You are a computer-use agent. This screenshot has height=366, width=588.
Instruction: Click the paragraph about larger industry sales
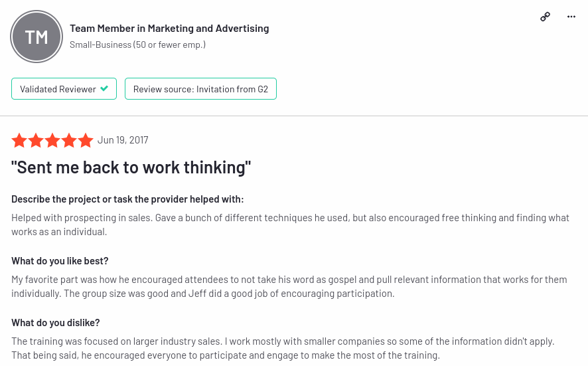point(283,348)
